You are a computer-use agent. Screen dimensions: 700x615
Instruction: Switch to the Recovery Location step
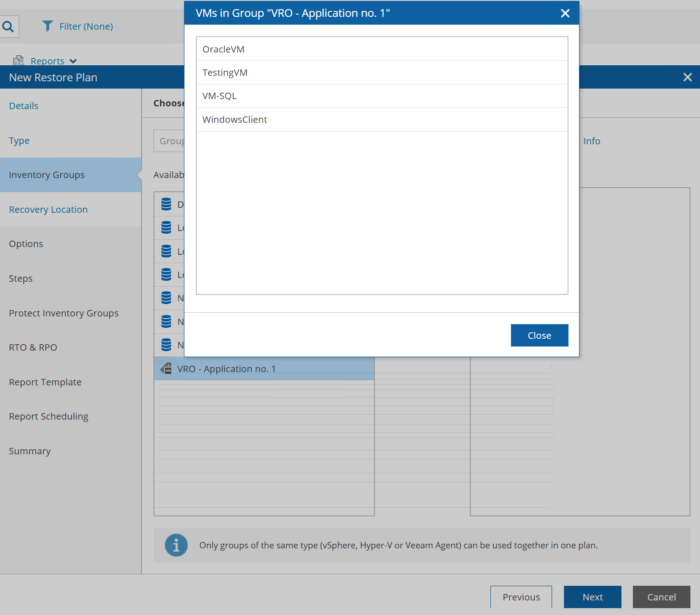[x=48, y=210]
